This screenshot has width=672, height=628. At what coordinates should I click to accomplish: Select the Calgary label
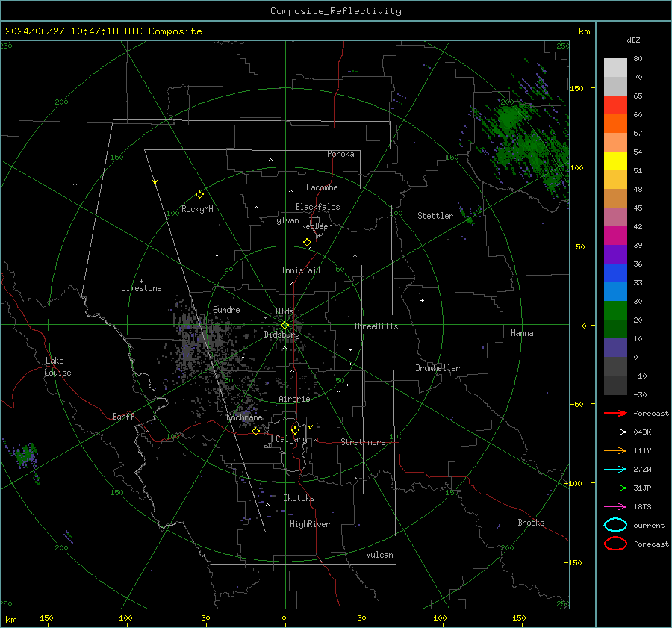pyautogui.click(x=291, y=439)
